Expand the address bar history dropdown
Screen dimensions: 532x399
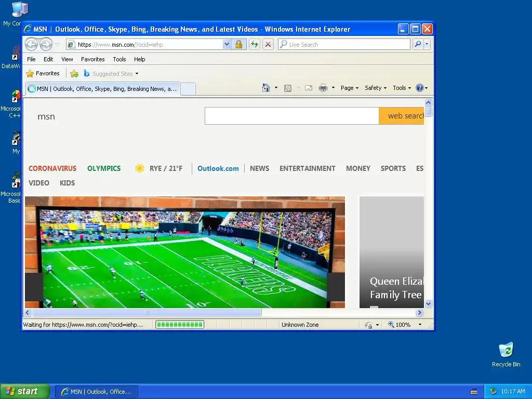click(x=227, y=45)
